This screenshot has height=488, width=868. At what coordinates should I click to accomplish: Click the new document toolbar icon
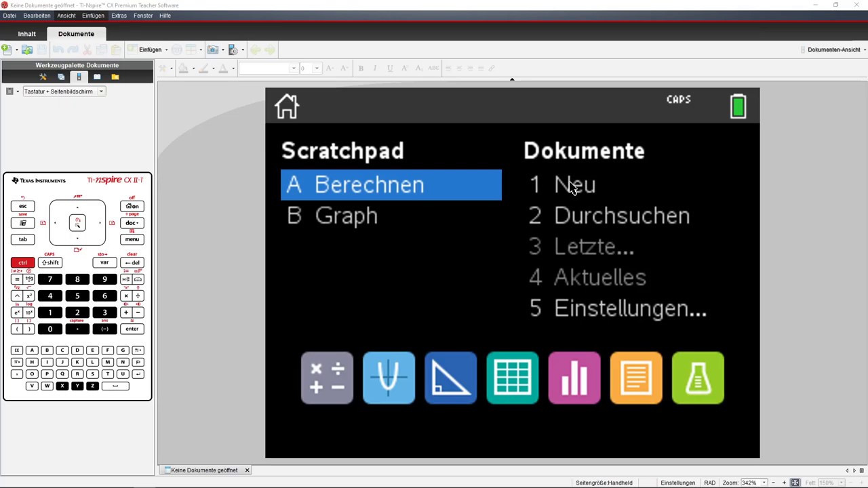(6, 49)
